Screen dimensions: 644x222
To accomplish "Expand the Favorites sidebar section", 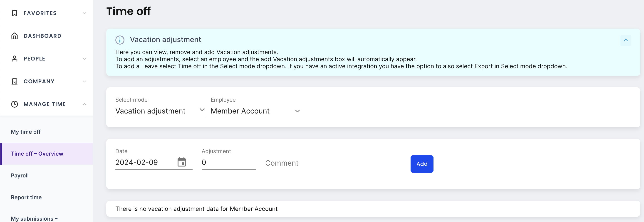I will (84, 13).
